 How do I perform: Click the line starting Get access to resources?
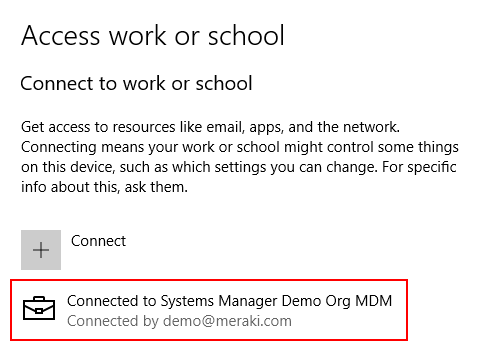210,127
